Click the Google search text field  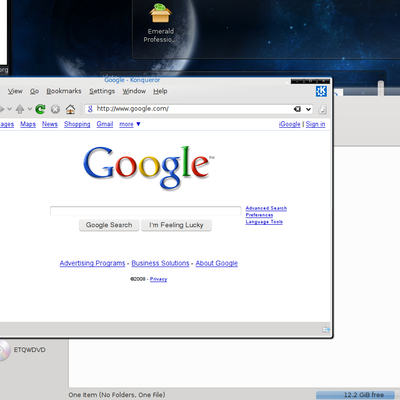tap(145, 211)
